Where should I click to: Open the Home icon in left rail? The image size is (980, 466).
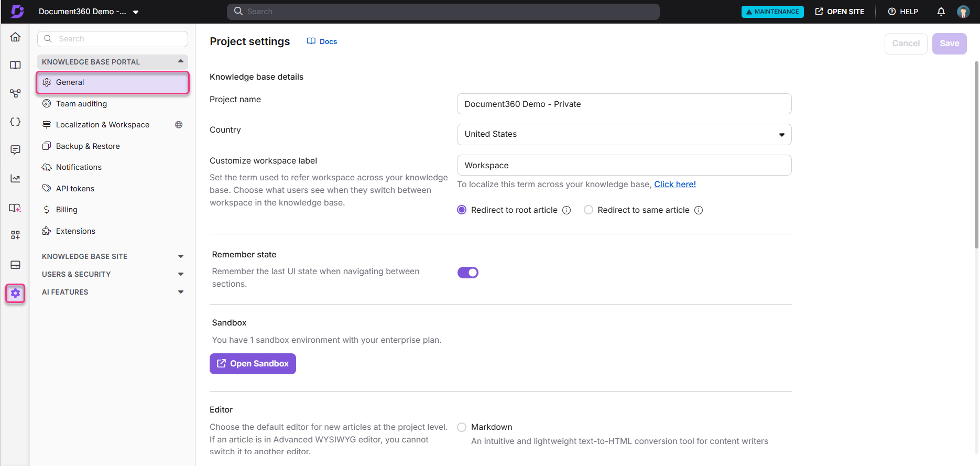click(x=15, y=37)
